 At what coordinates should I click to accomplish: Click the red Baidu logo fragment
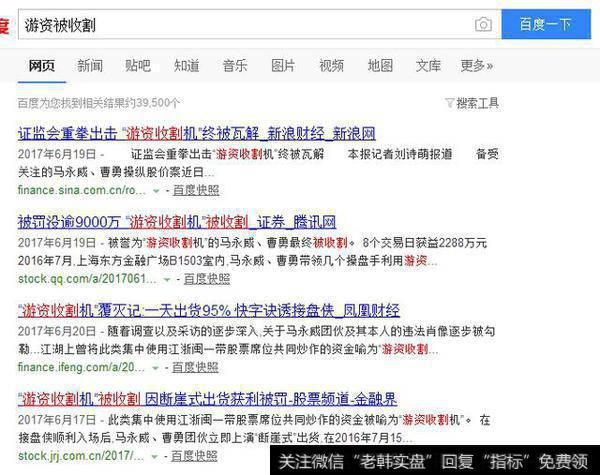pos(4,25)
